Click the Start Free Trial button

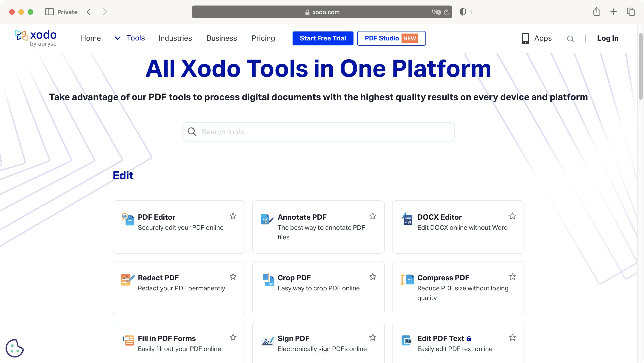[323, 38]
